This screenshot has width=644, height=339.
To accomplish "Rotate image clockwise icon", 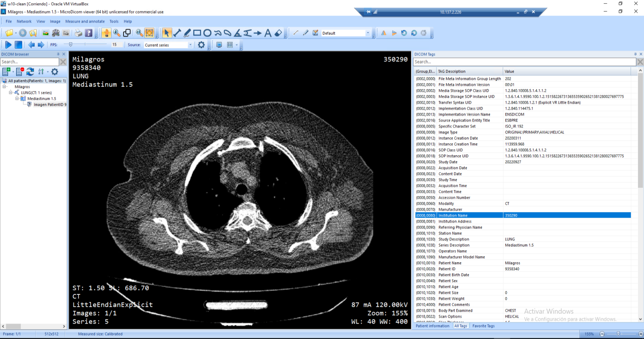I will (x=414, y=33).
